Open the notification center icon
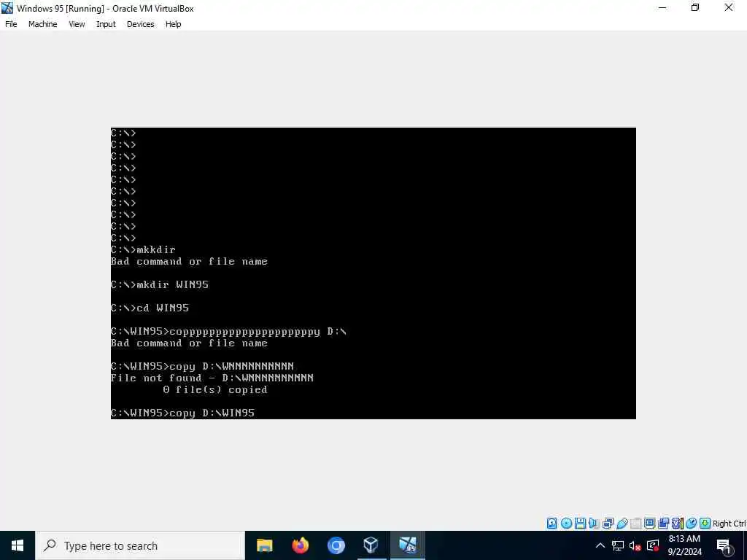The height and width of the screenshot is (560, 747). click(x=724, y=545)
